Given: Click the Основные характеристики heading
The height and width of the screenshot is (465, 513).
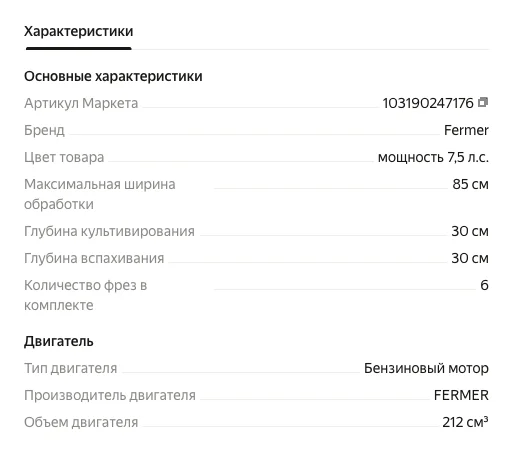Looking at the screenshot, I should click(113, 76).
